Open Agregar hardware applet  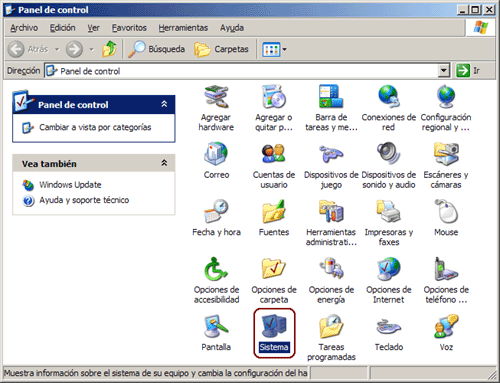[x=216, y=97]
